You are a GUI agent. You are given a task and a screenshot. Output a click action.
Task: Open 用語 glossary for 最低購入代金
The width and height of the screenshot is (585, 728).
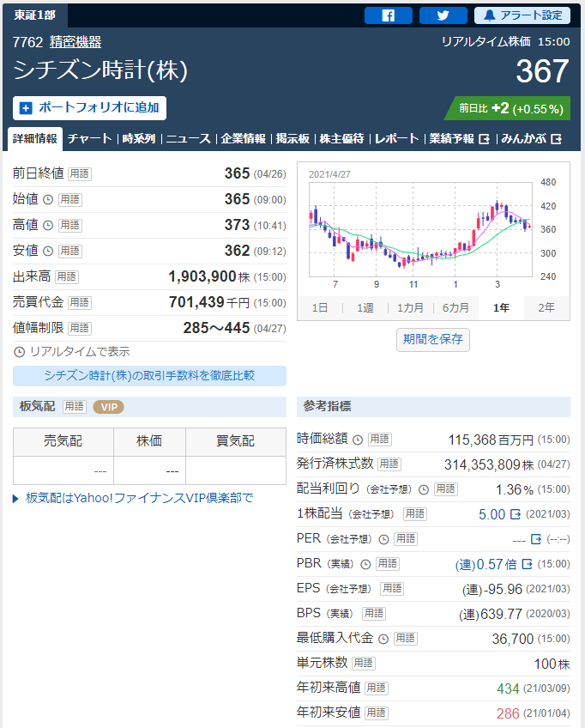coord(405,639)
